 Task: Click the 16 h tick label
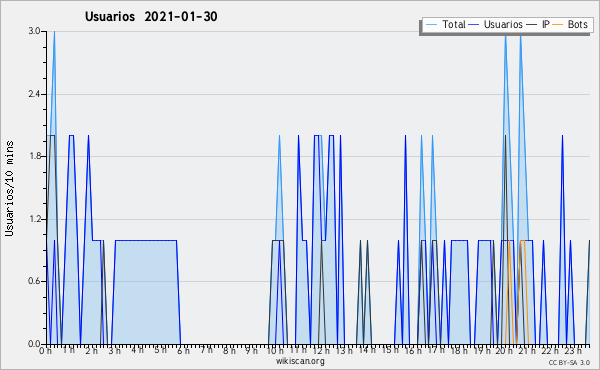click(412, 350)
